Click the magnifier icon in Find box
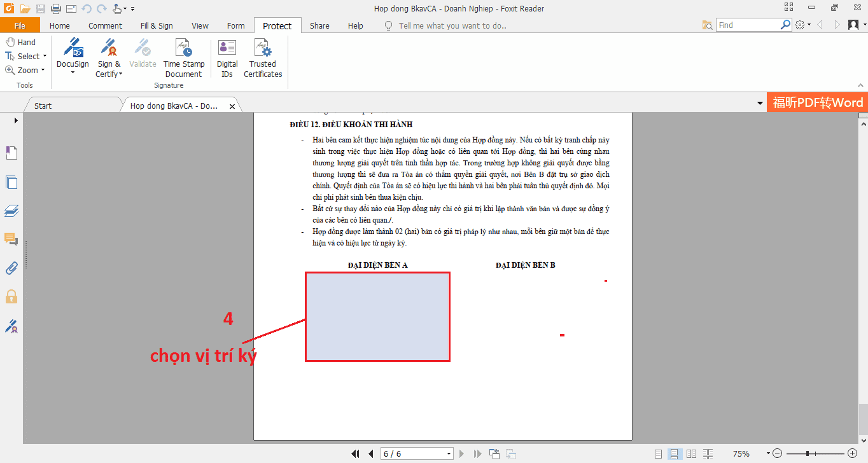868x463 pixels. tap(786, 25)
